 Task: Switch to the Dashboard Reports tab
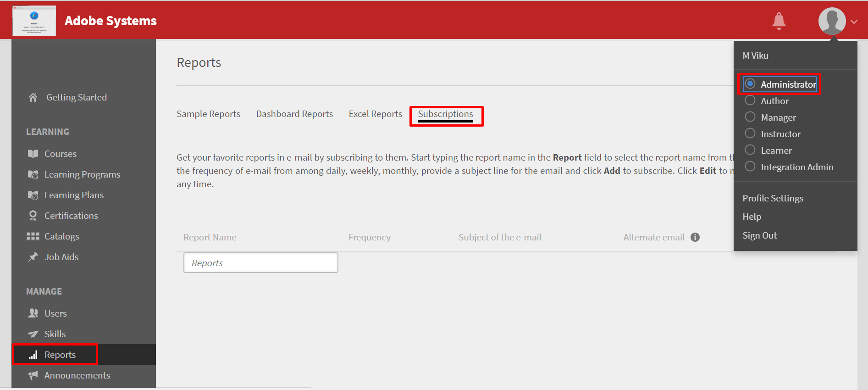pyautogui.click(x=294, y=114)
